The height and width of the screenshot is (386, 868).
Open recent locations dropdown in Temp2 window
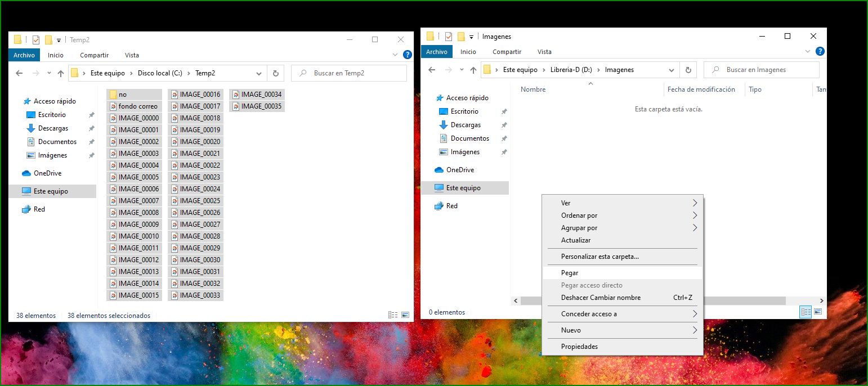click(x=48, y=74)
